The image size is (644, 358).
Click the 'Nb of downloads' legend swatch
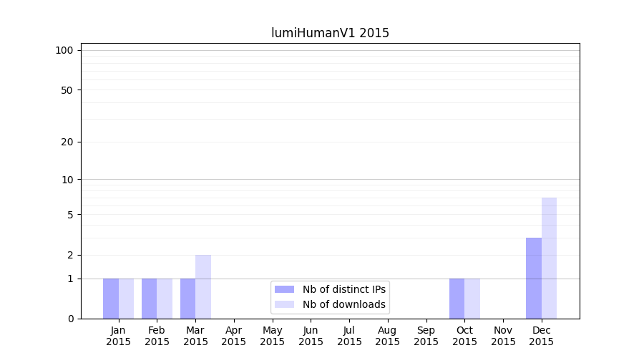point(284,304)
